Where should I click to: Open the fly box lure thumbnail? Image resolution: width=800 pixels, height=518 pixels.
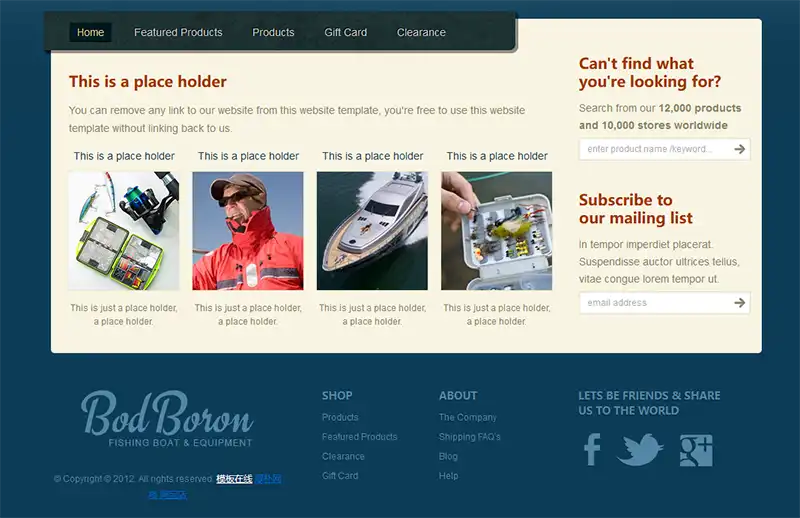coord(496,231)
